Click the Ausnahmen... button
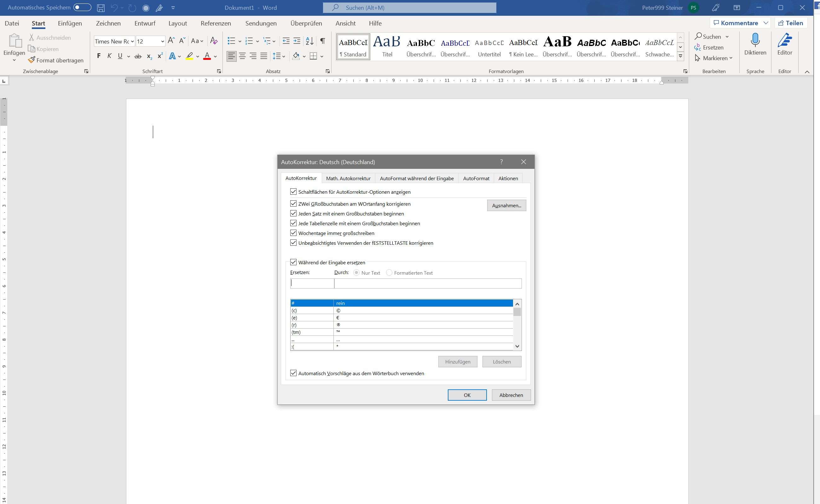Image resolution: width=820 pixels, height=504 pixels. [x=506, y=205]
